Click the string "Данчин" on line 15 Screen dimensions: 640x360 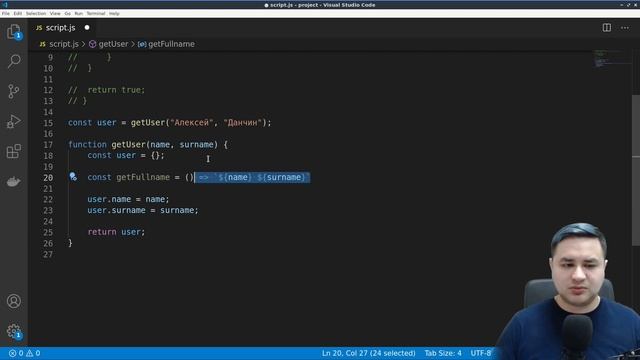[242, 123]
